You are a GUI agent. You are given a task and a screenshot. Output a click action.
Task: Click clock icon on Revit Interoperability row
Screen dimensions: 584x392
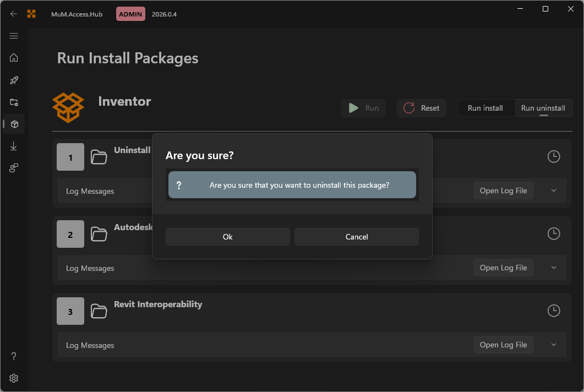[x=554, y=311]
